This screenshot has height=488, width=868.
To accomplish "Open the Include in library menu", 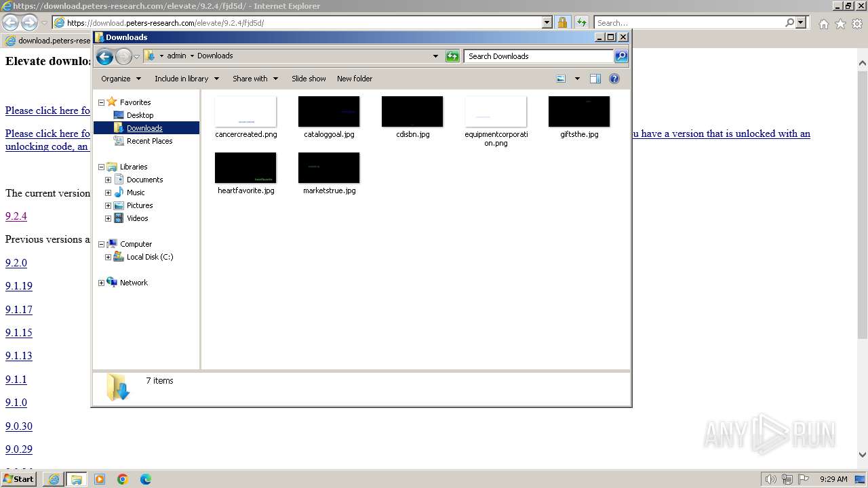I will 186,79.
